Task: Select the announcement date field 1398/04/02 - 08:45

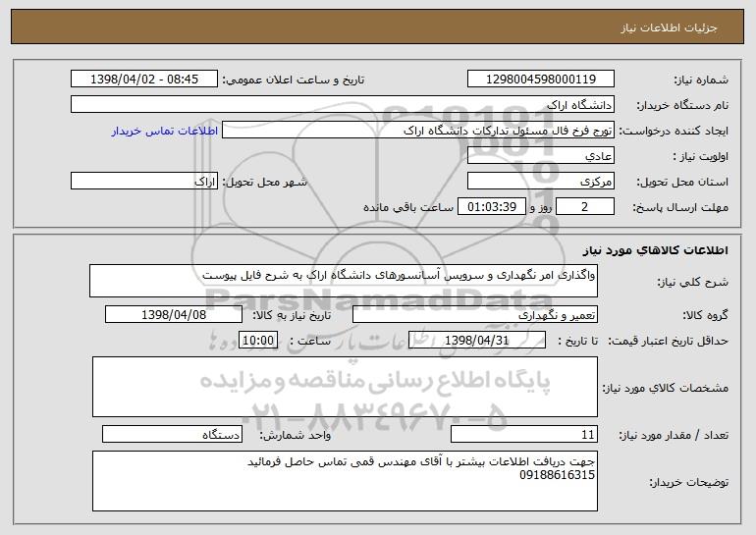Action: coord(144,80)
